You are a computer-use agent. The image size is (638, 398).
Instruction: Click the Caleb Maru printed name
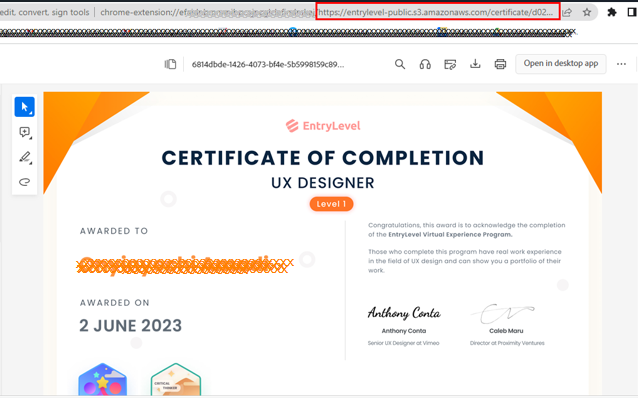506,331
